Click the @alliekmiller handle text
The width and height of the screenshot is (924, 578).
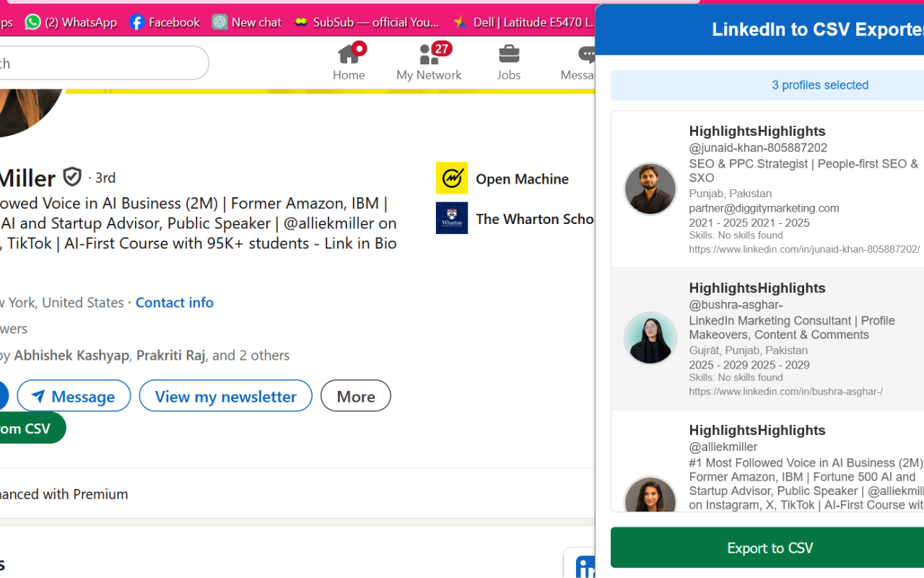(x=723, y=447)
